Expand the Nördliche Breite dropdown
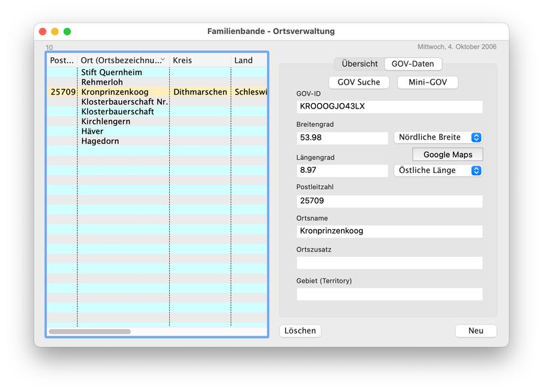Viewport: 543px width, 392px height. click(437, 137)
